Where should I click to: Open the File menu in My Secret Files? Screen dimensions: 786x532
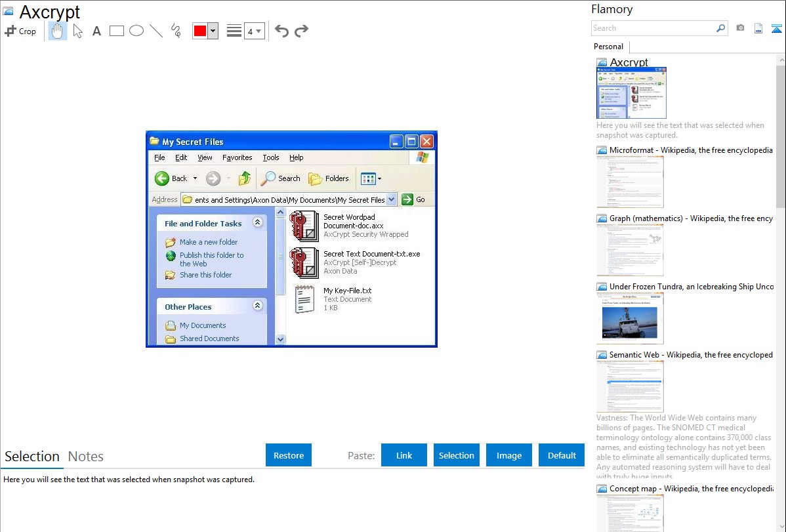[159, 157]
